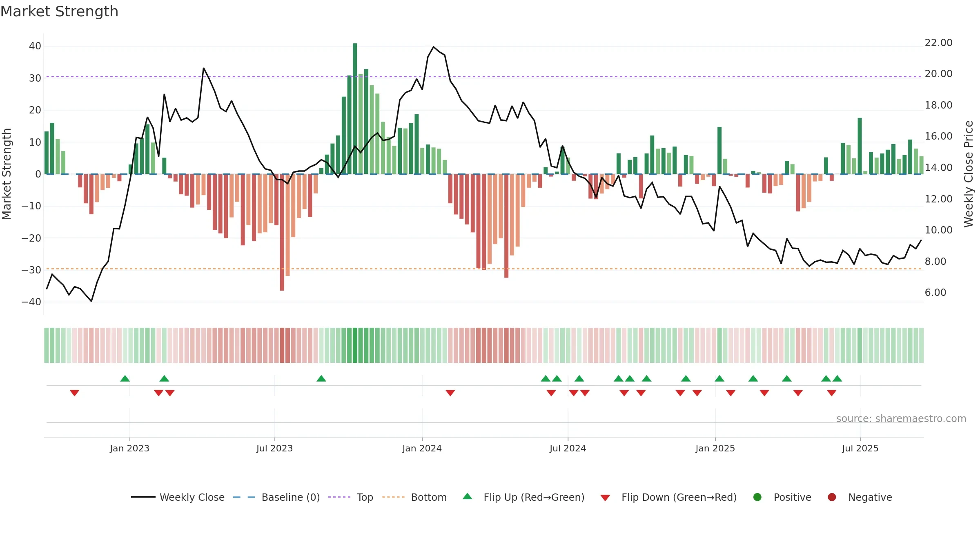This screenshot has width=980, height=551.
Task: Toggle the Baseline (0) legend entry
Action: tap(276, 497)
